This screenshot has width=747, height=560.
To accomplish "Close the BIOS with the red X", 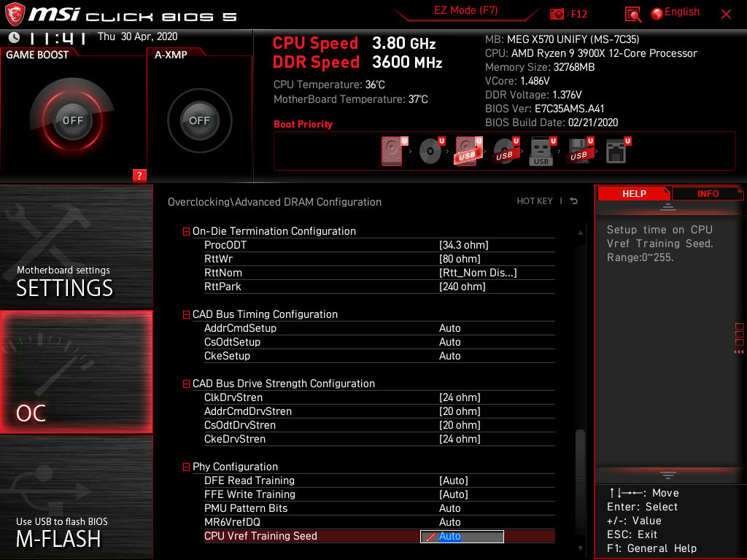I will [726, 15].
